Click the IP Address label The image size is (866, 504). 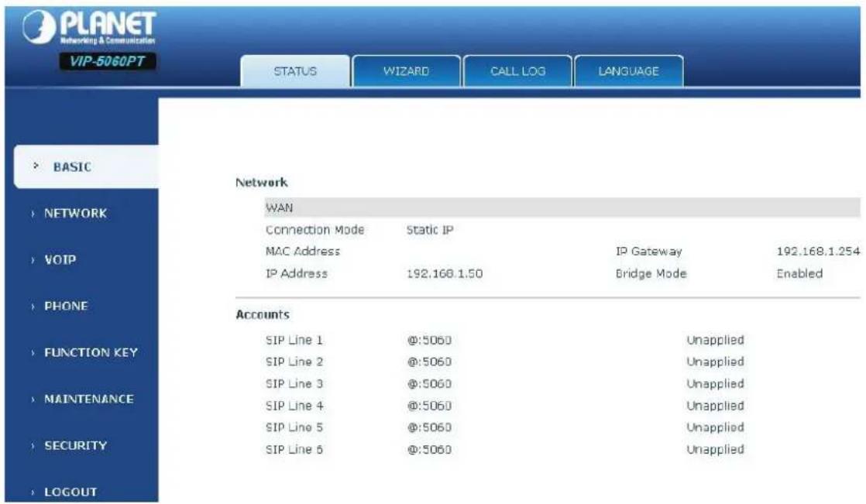[297, 273]
